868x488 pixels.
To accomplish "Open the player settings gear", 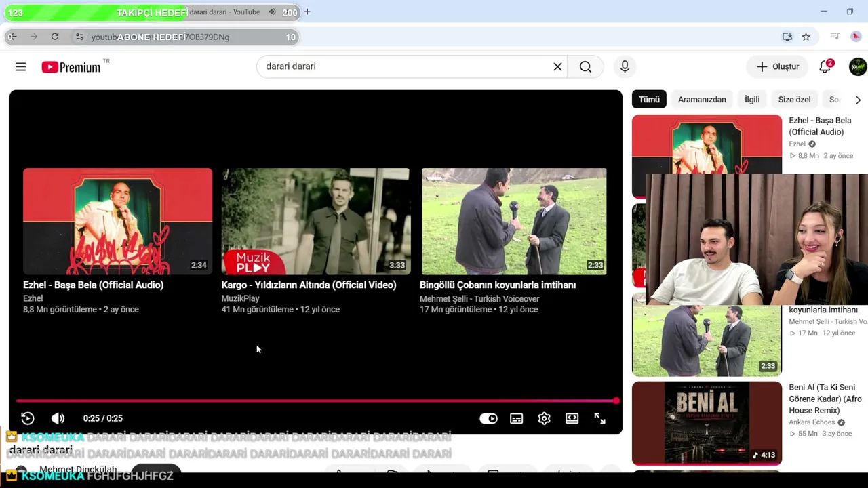I will [x=544, y=418].
